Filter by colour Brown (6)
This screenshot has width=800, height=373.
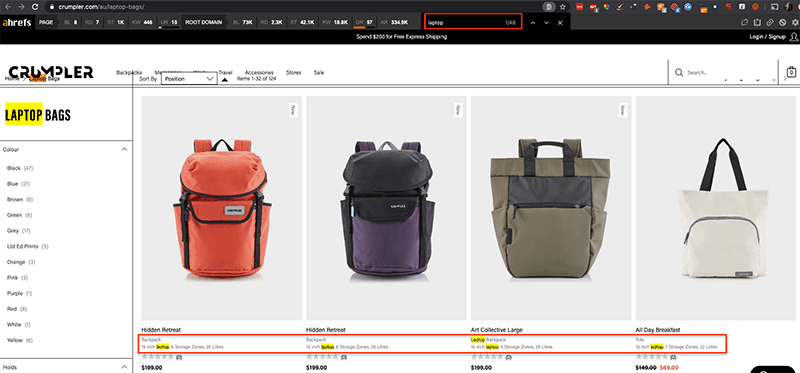[20, 200]
